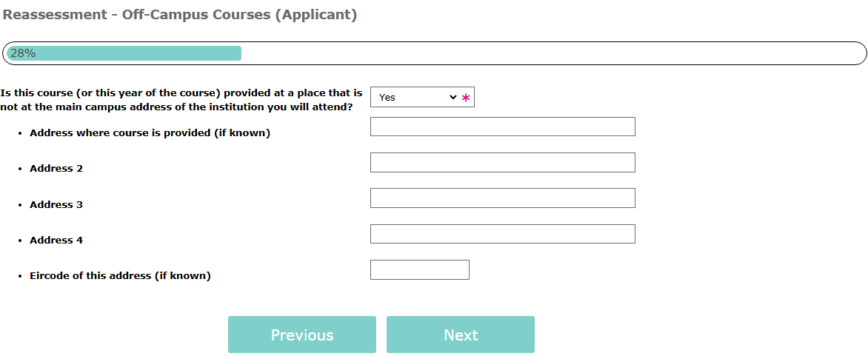Focus the Eircode text field
This screenshot has width=868, height=356.
[419, 269]
